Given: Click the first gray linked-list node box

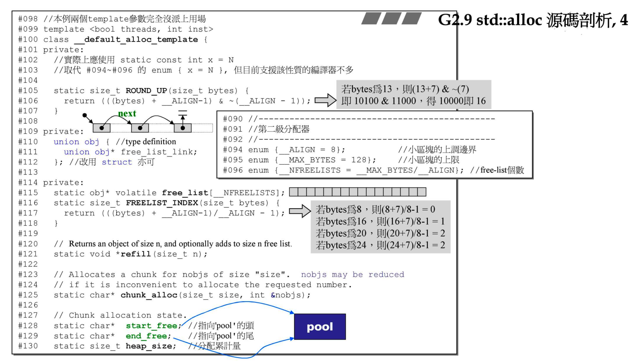Looking at the screenshot, I should [x=101, y=128].
